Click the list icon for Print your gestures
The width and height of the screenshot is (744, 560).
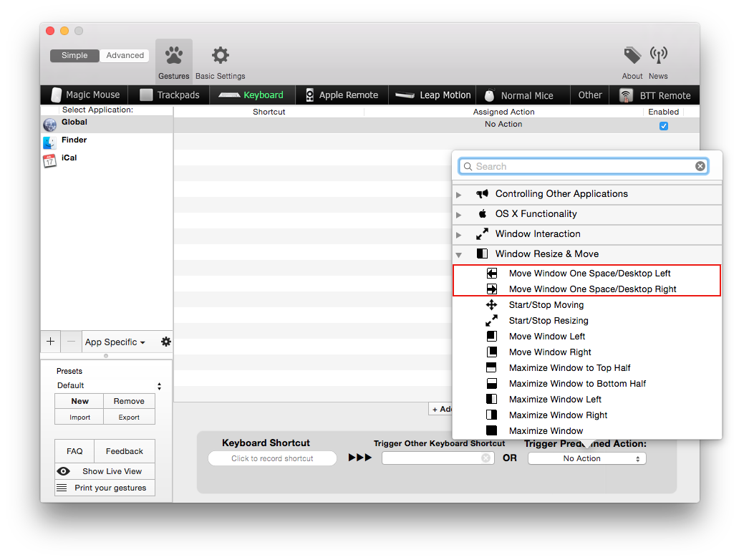click(62, 488)
